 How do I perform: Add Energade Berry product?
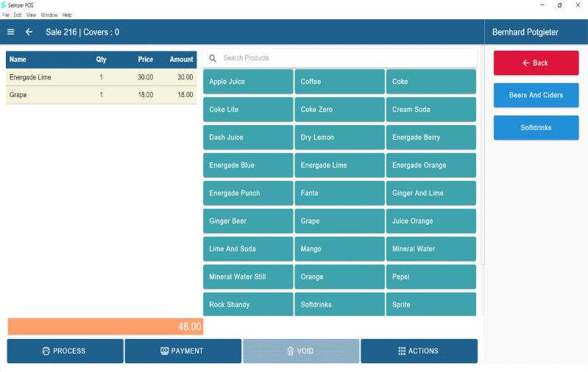(431, 137)
